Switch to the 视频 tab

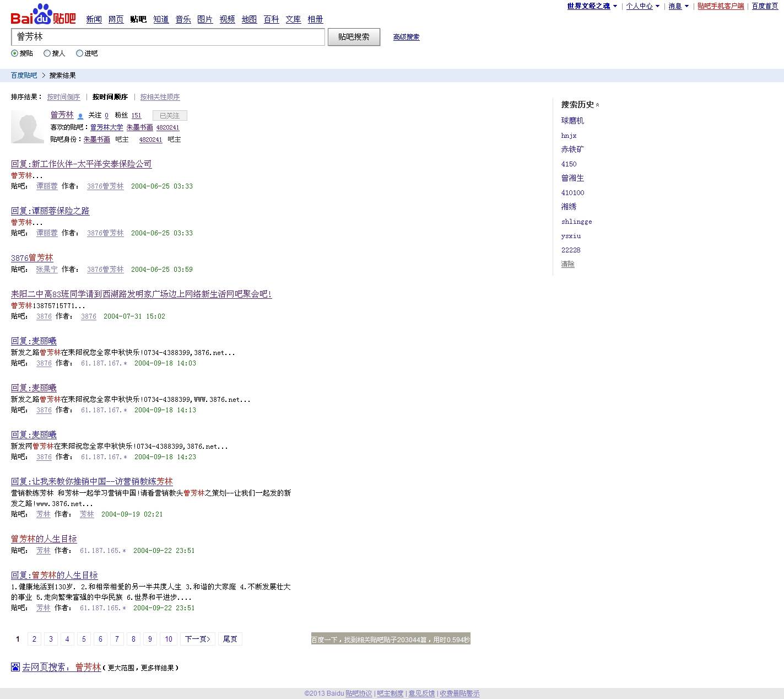tap(227, 19)
